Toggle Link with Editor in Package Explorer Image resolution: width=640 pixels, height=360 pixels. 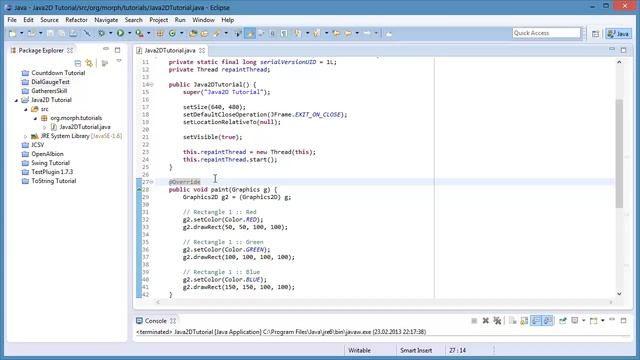(89, 63)
